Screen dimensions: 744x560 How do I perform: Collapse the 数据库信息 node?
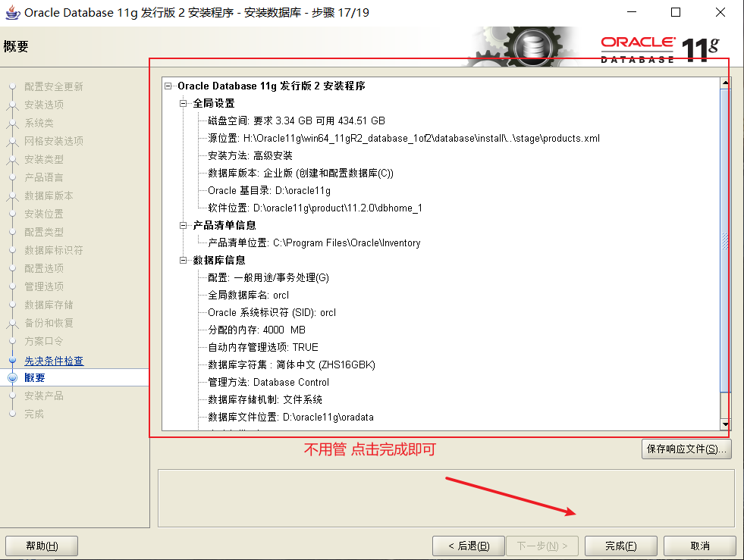pos(183,260)
